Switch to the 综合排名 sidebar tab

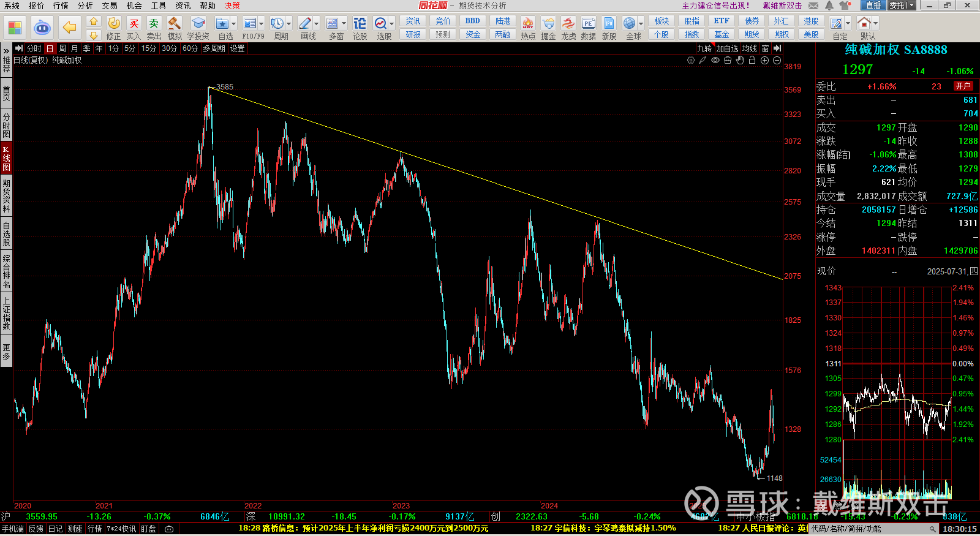tap(6, 272)
